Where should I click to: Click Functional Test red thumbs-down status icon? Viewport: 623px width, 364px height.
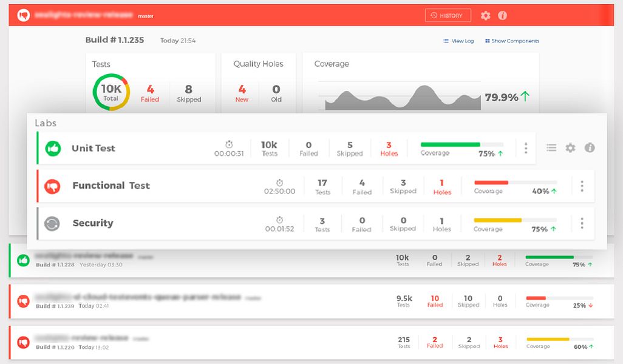tap(52, 186)
